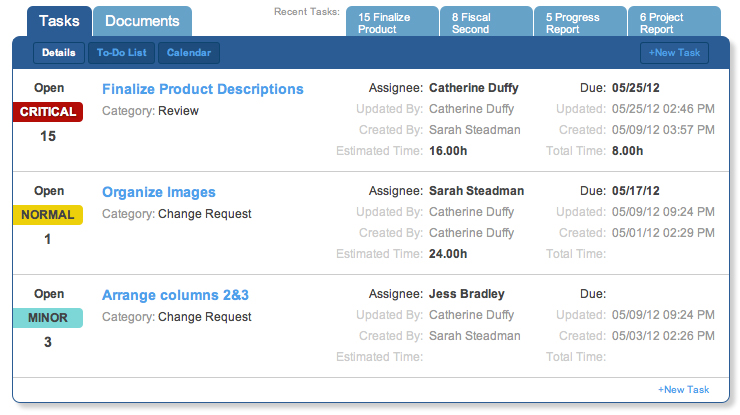Open the Calendar view
The image size is (740, 415).
(x=189, y=52)
